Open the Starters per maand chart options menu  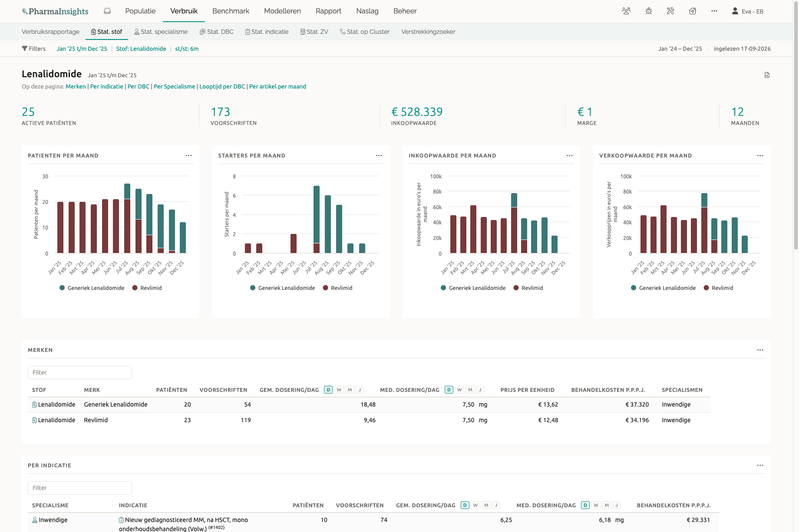(379, 155)
